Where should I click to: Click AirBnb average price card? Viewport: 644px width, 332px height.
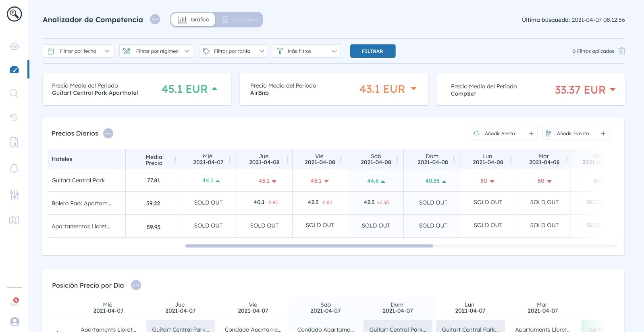(334, 89)
